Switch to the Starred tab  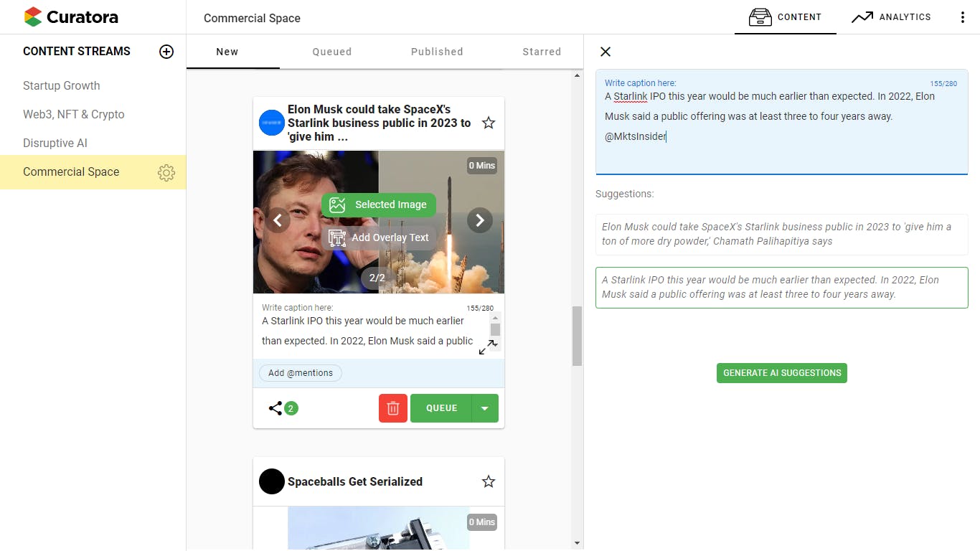point(542,52)
